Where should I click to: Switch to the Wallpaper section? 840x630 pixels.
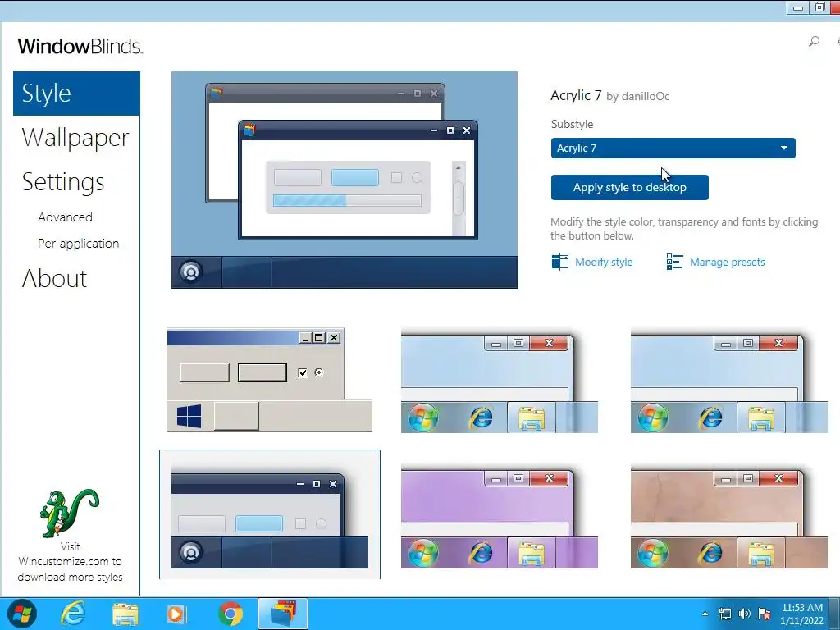[75, 138]
